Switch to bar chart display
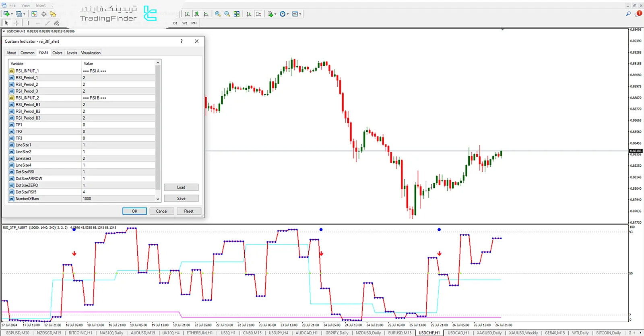This screenshot has width=644, height=336. click(187, 14)
